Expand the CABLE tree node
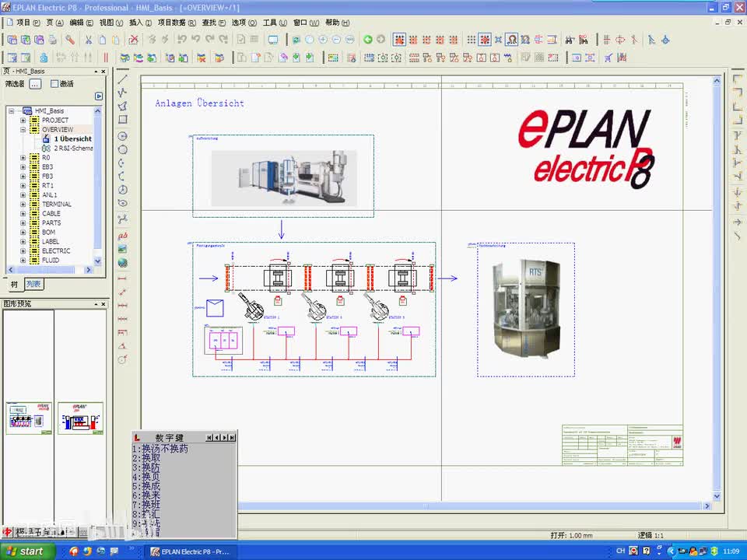Screen dimensions: 747x560 coord(23,213)
